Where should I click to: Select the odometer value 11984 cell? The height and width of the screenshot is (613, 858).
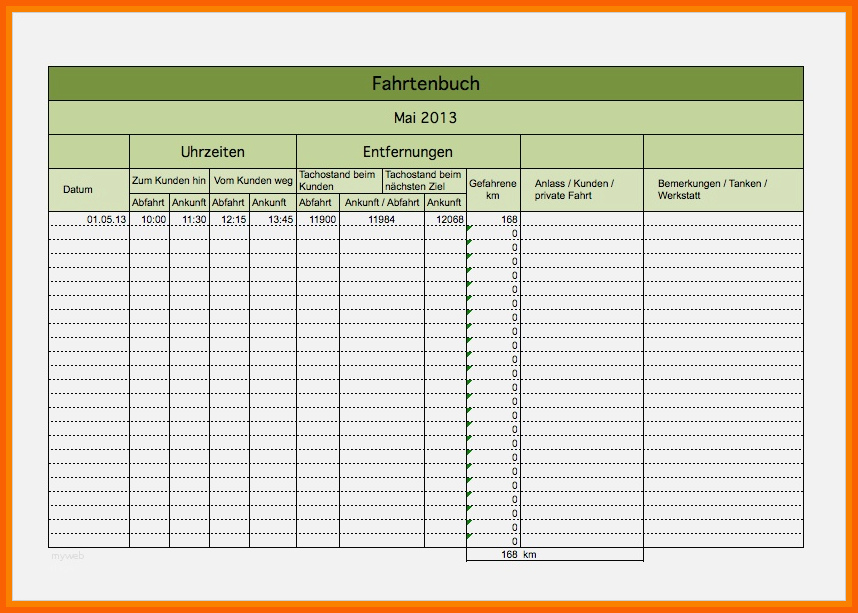(x=382, y=219)
